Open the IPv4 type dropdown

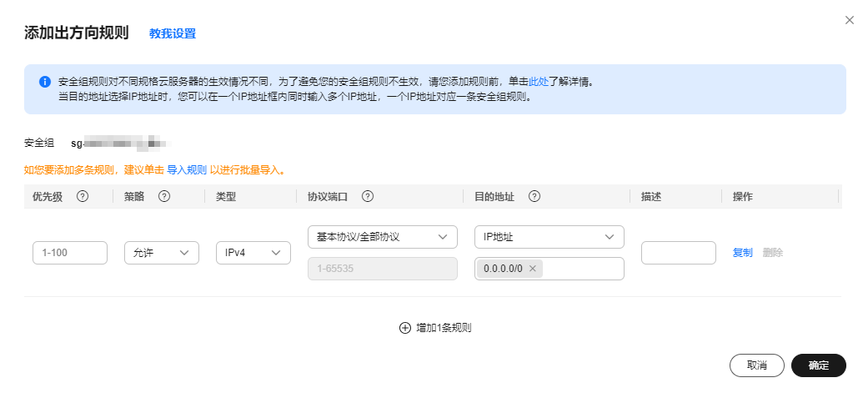[x=253, y=253]
